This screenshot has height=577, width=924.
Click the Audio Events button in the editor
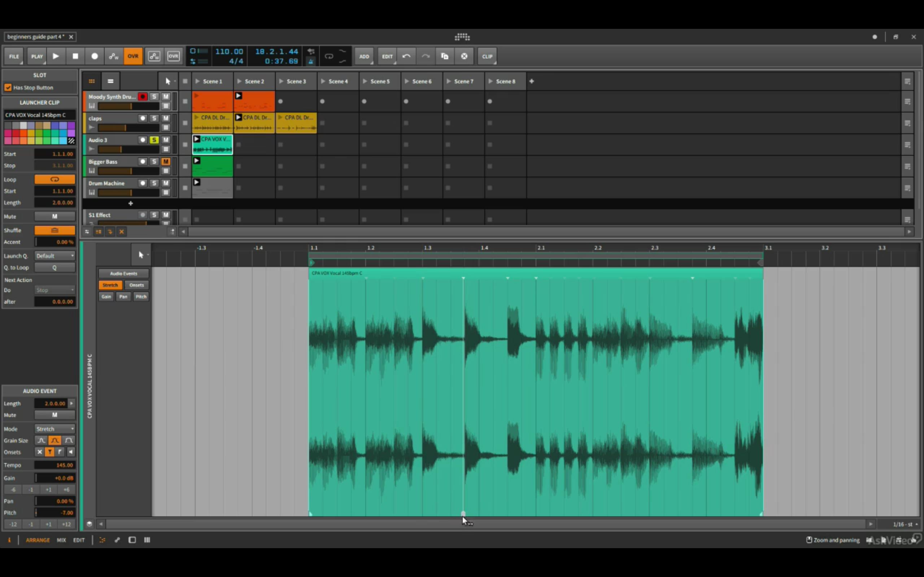pyautogui.click(x=123, y=273)
